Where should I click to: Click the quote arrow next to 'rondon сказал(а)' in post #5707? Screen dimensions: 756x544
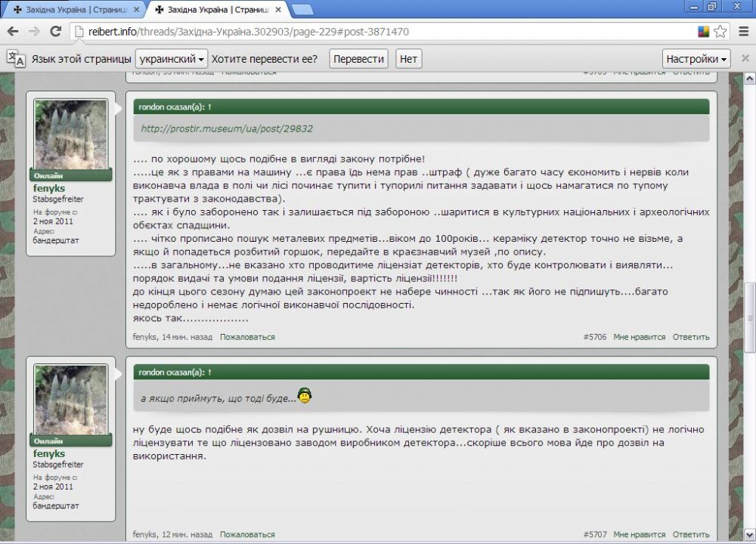pos(209,372)
